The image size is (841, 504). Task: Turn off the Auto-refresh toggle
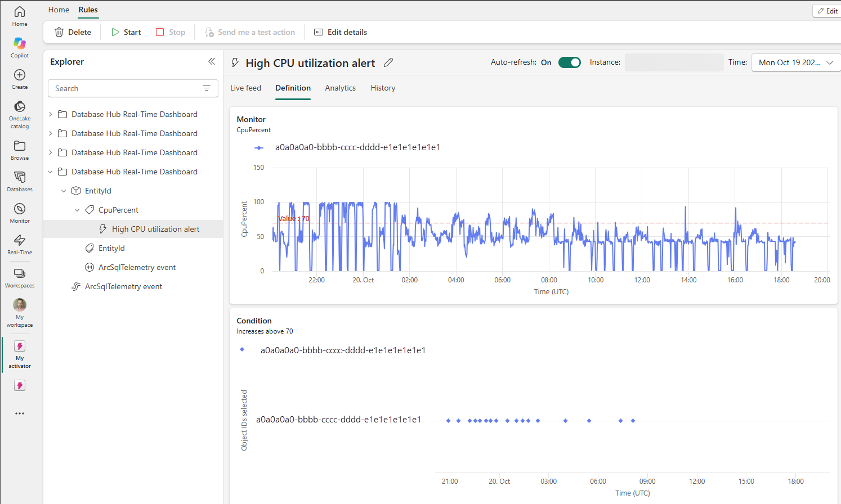pos(569,62)
